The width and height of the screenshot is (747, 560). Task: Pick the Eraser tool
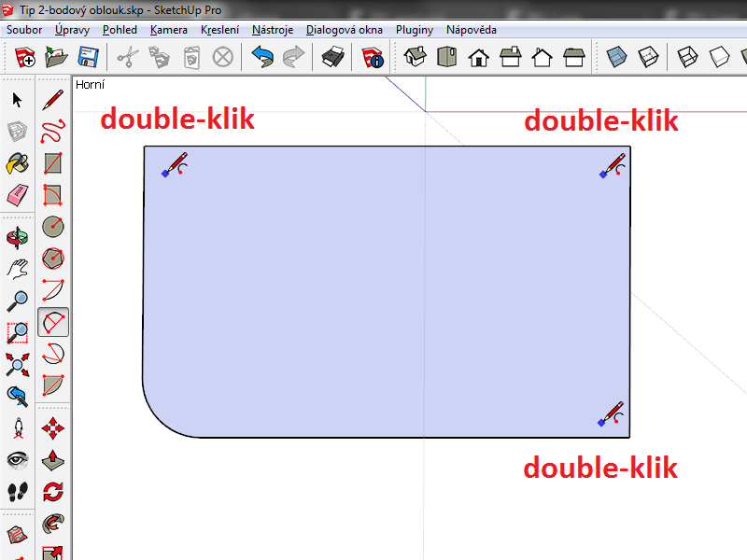tap(18, 195)
